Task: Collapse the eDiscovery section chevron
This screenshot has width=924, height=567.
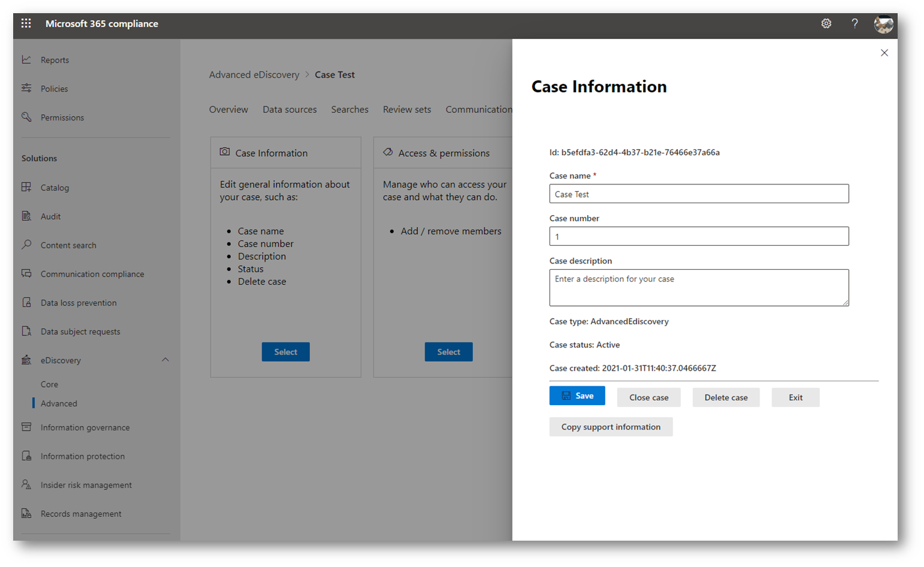Action: (166, 360)
